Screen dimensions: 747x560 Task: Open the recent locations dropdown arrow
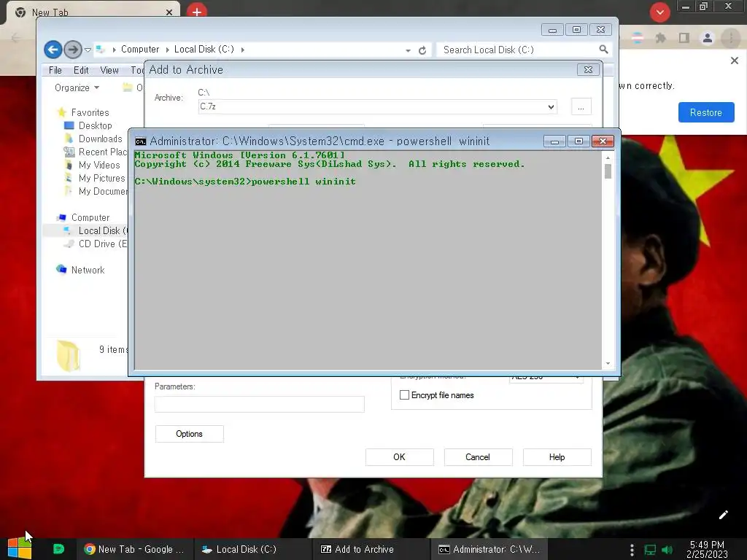pyautogui.click(x=88, y=50)
